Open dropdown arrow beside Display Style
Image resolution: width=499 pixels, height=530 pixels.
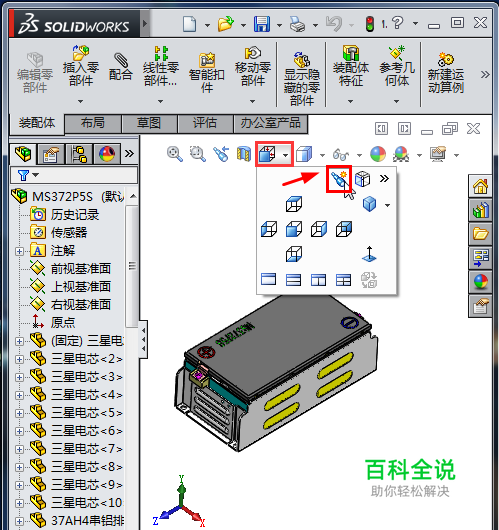pos(322,155)
